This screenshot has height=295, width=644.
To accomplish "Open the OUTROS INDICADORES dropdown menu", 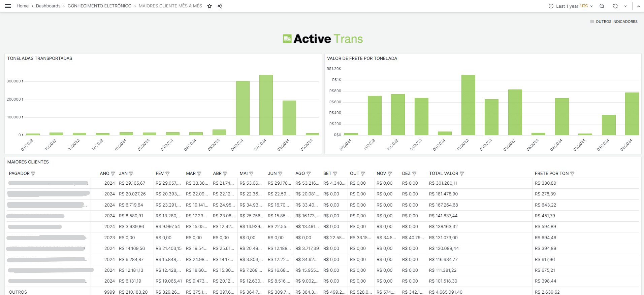I will click(x=614, y=22).
